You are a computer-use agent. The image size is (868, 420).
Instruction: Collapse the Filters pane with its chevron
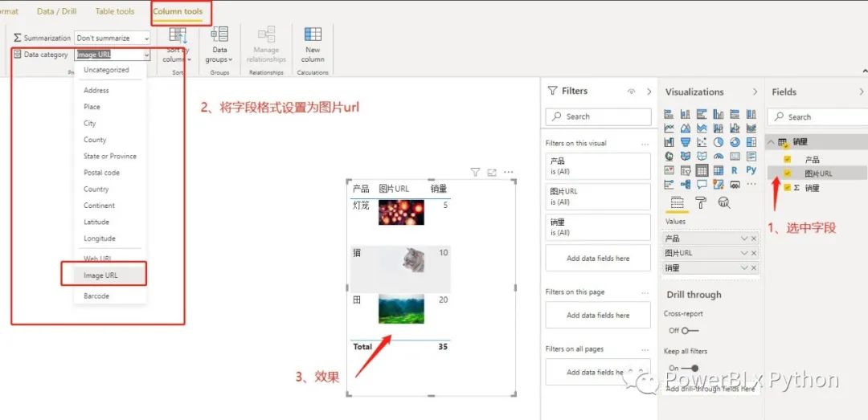[649, 92]
